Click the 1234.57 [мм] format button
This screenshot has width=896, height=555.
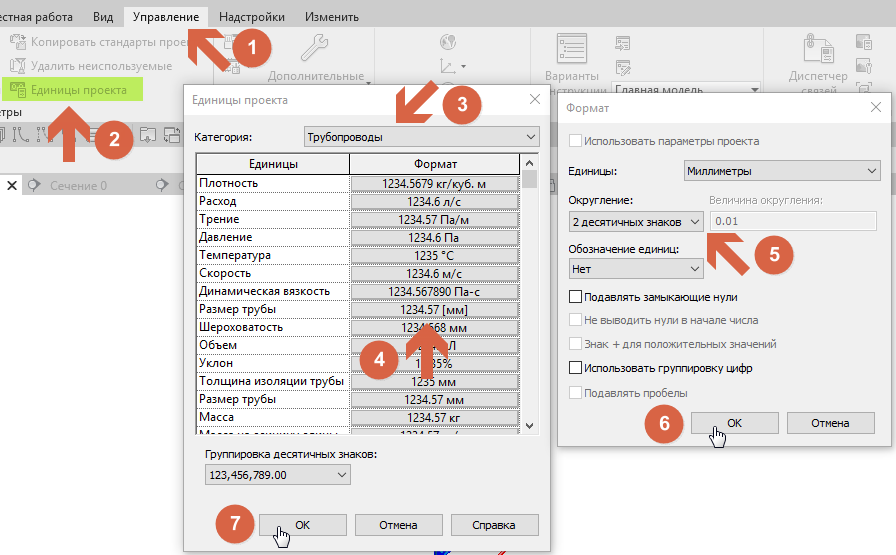(x=434, y=310)
